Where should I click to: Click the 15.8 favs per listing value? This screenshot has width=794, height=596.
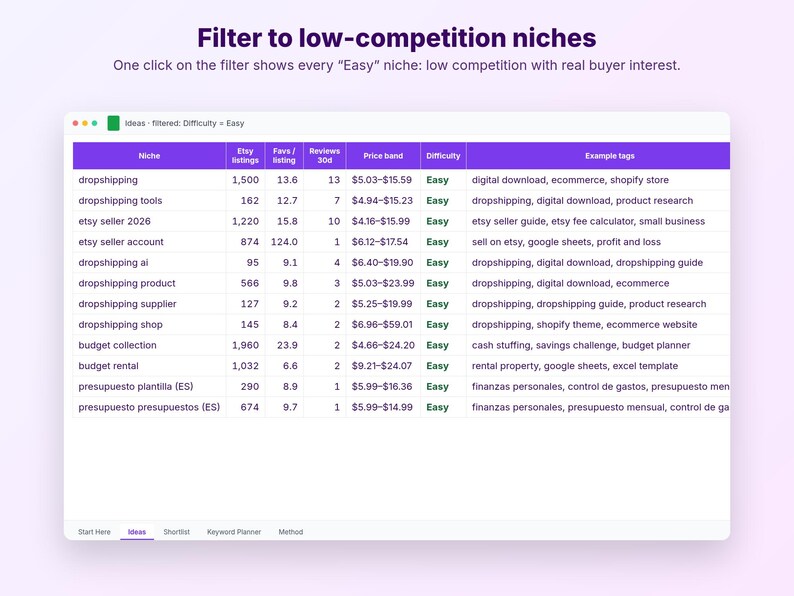tap(284, 221)
